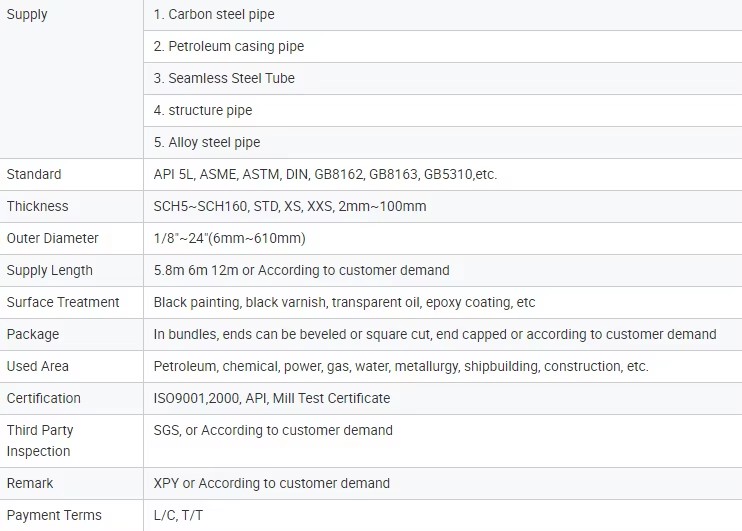Screen dimensions: 742x531
Task: Click the '4. structure pipe' cell
Action: point(443,110)
